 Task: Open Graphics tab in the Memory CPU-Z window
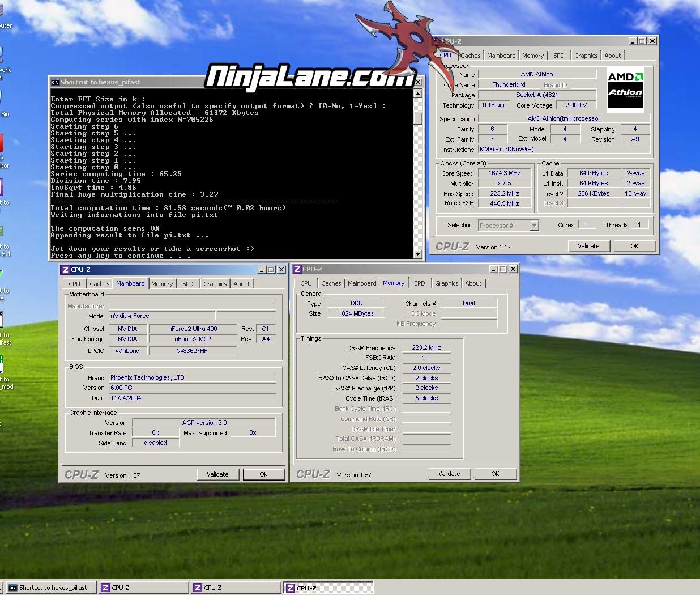(447, 283)
